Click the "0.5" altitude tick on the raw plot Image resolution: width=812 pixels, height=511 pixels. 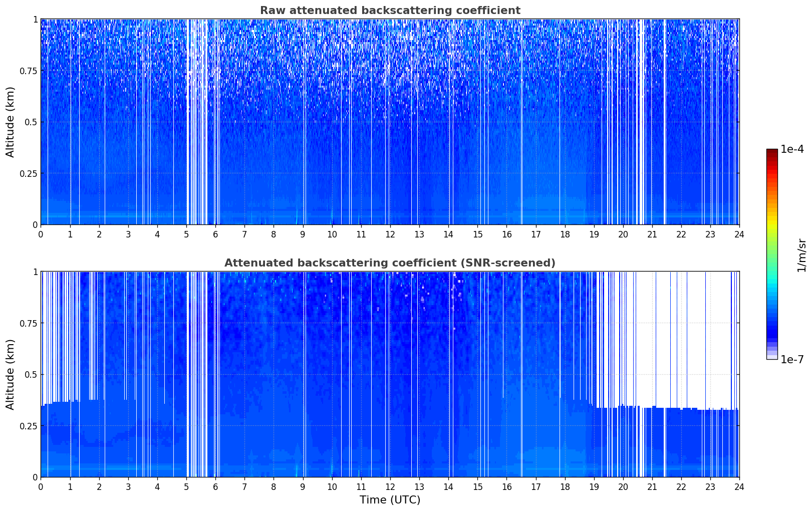(32, 122)
